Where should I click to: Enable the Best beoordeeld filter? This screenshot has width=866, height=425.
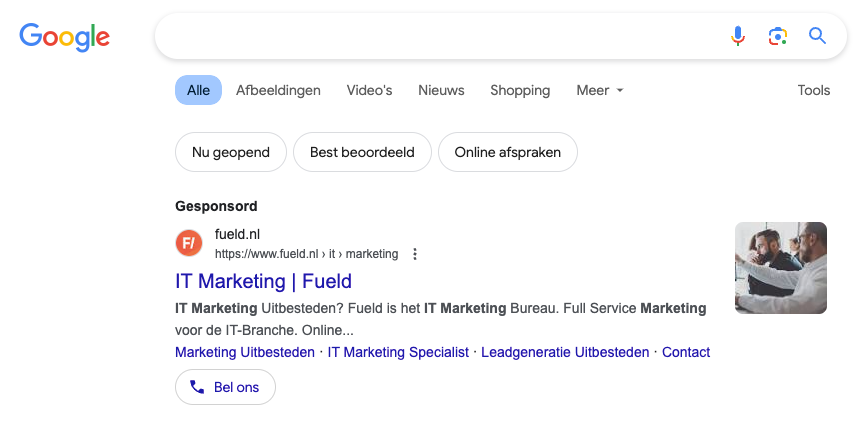(x=362, y=153)
